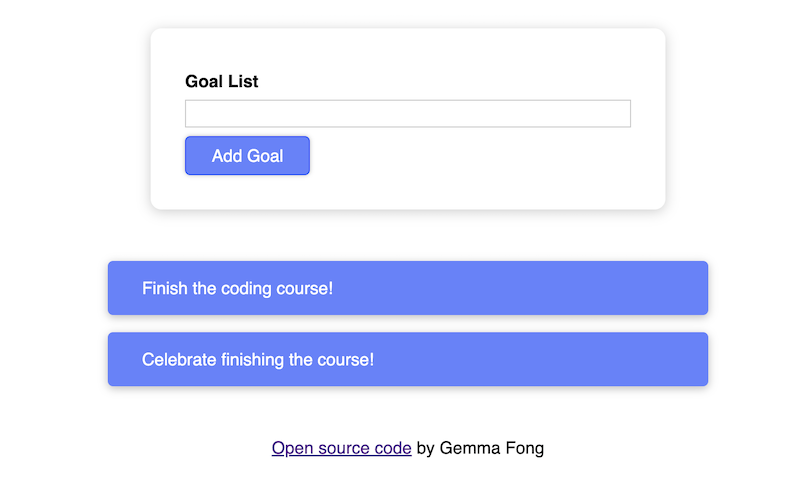The width and height of the screenshot is (800, 502).
Task: Follow the underlined source code hyperlink
Action: (x=341, y=448)
